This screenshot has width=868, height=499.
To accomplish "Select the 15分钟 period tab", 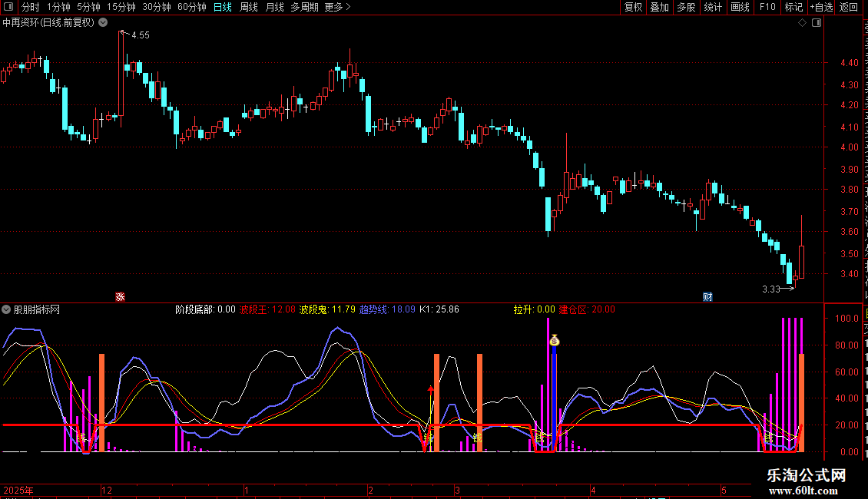I will [121, 7].
